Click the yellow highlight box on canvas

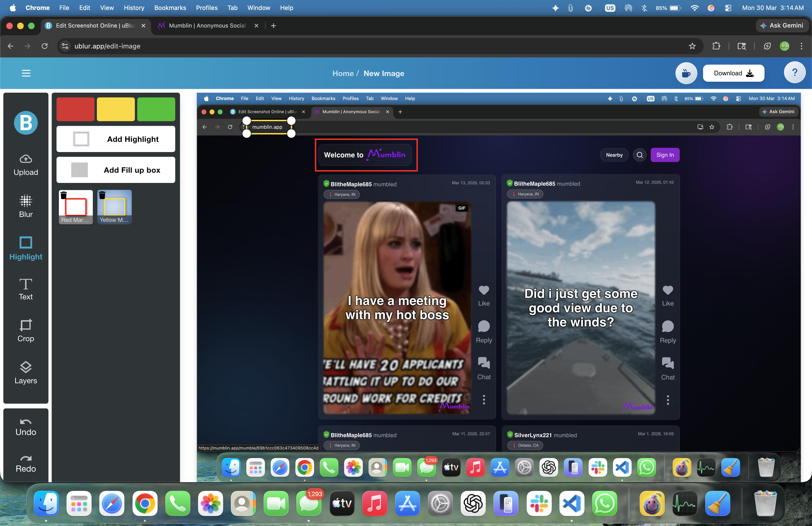click(269, 127)
